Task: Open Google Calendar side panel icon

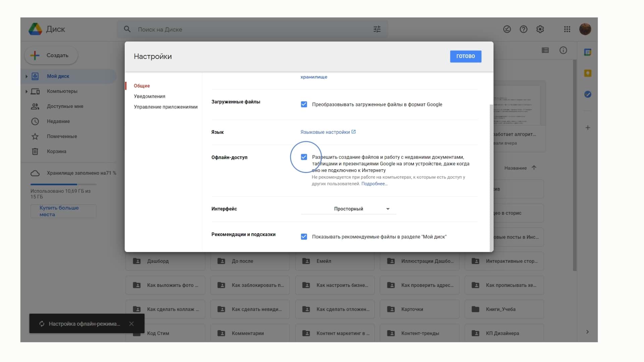Action: [588, 52]
